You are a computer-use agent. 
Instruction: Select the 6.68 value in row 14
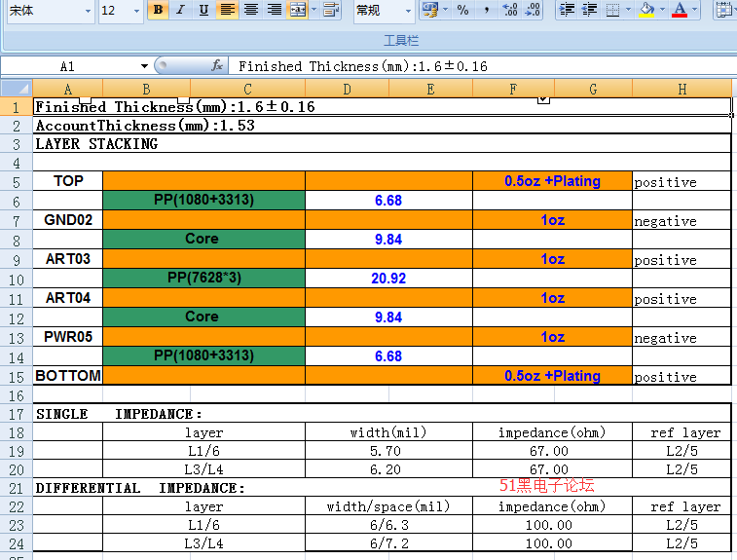[x=388, y=355]
